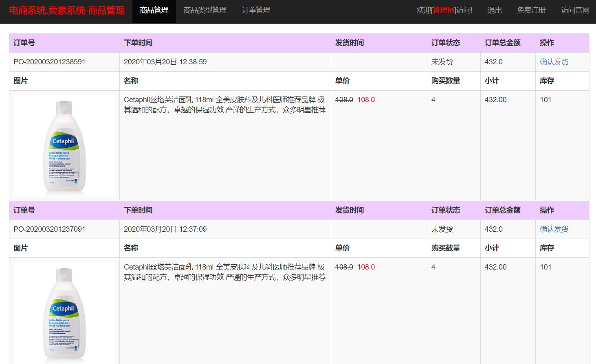Visit the 访问官网 link
The width and height of the screenshot is (596, 364).
point(575,10)
